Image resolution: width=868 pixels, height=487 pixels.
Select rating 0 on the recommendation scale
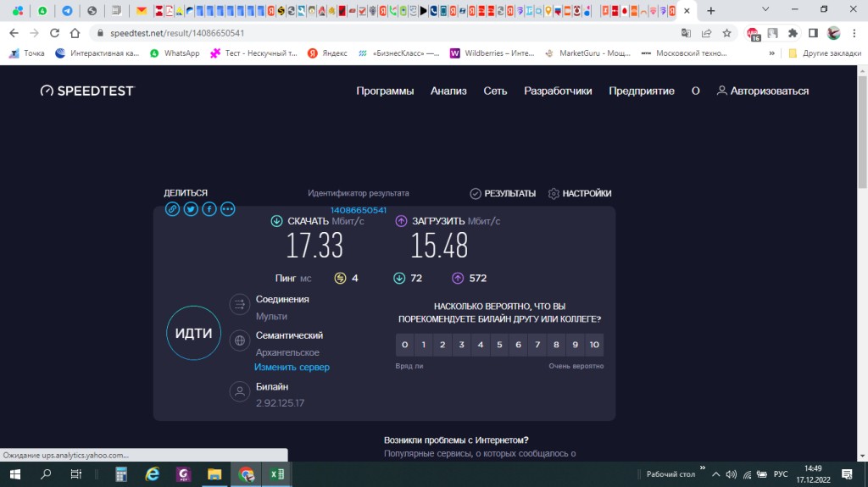pos(404,344)
